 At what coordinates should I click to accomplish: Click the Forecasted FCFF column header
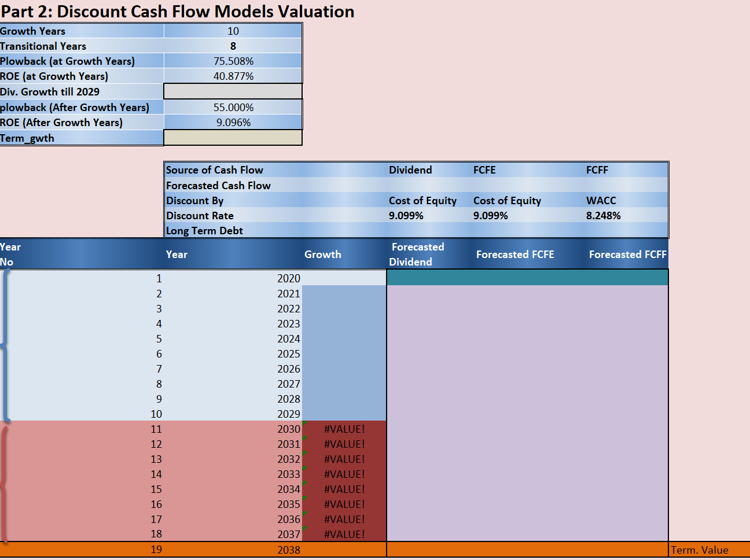pos(627,254)
